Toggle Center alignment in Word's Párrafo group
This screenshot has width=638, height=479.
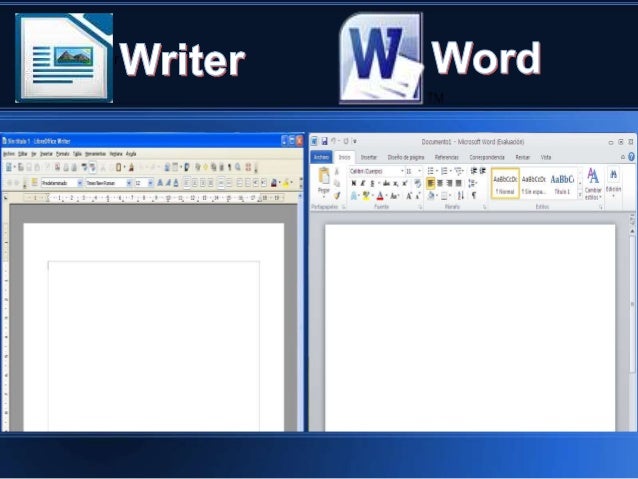pos(440,183)
